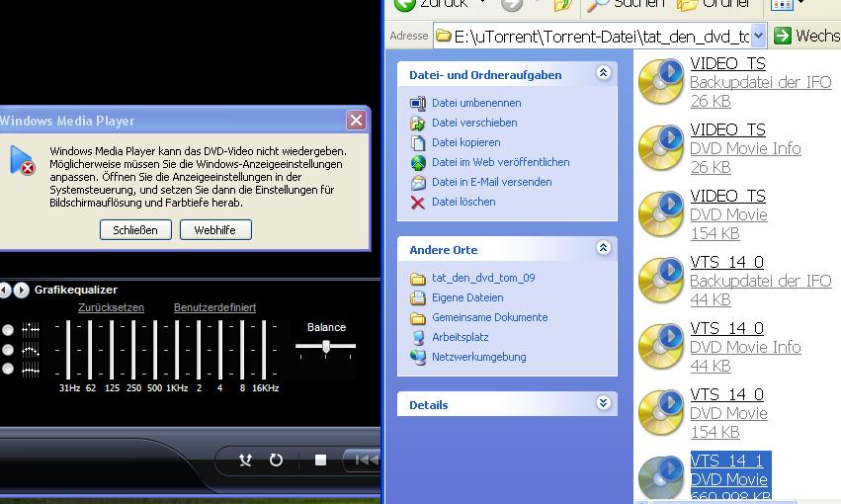
Task: Click the red X Datei löschen icon
Action: click(x=417, y=202)
